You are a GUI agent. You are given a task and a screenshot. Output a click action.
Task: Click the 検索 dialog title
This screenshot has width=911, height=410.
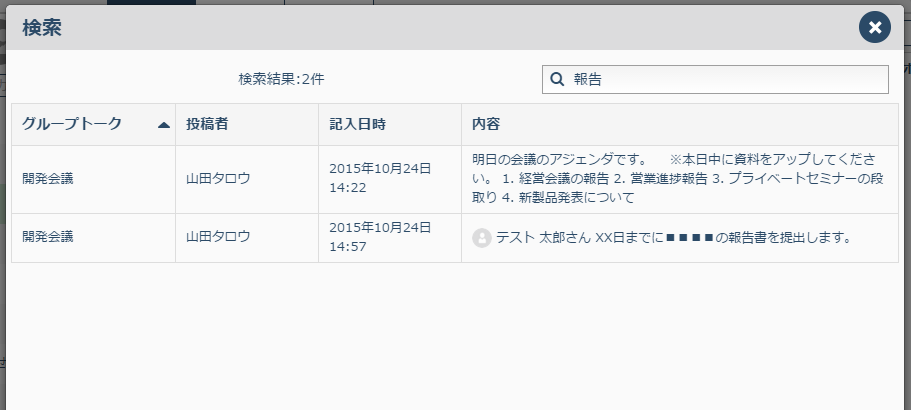[42, 28]
